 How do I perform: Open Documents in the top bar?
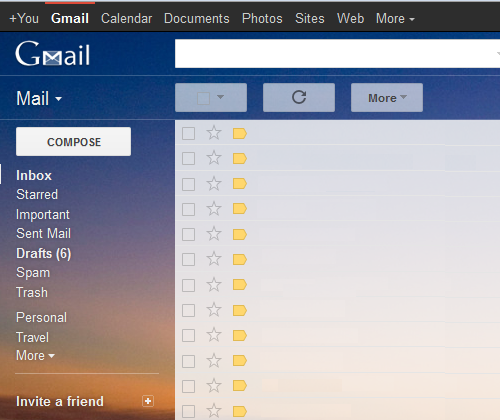tap(197, 19)
